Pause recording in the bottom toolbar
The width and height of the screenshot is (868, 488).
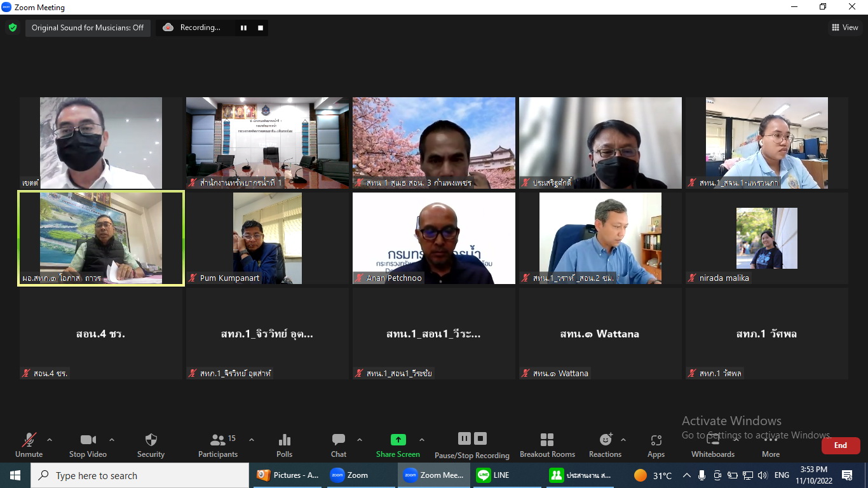pyautogui.click(x=465, y=438)
